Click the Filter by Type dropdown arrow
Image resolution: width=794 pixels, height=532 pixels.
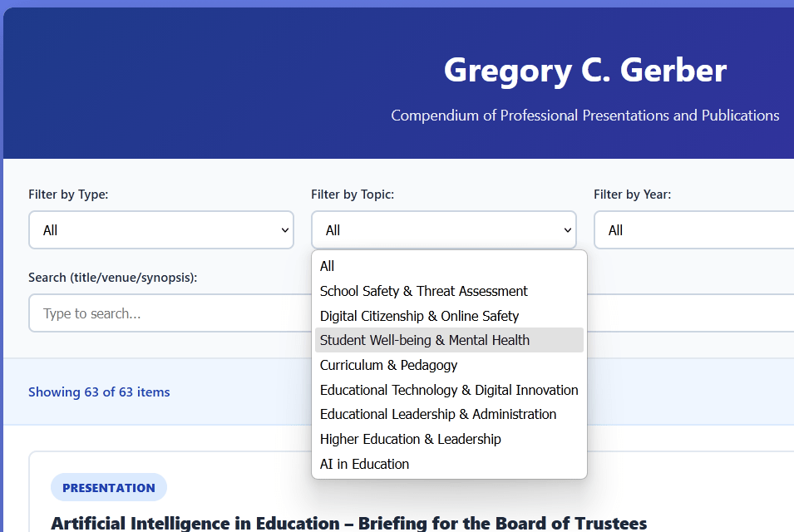coord(285,229)
